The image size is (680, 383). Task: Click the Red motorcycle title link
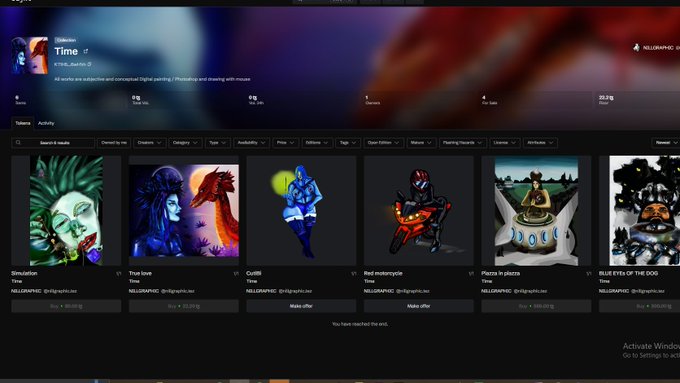(x=383, y=273)
